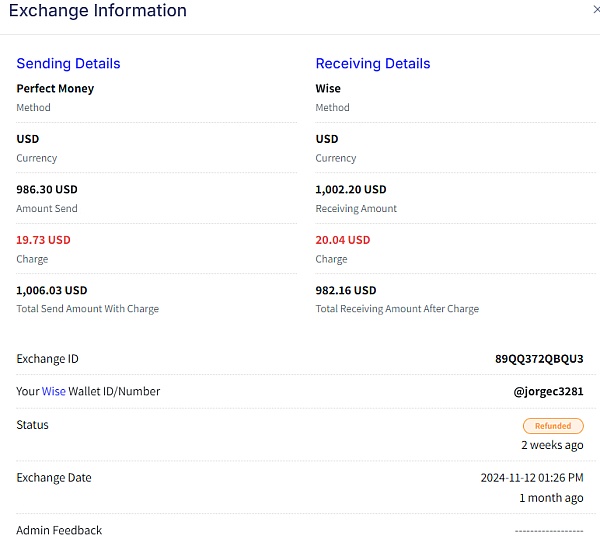This screenshot has height=539, width=600.
Task: Close the Exchange Information dialog
Action: pyautogui.click(x=596, y=9)
